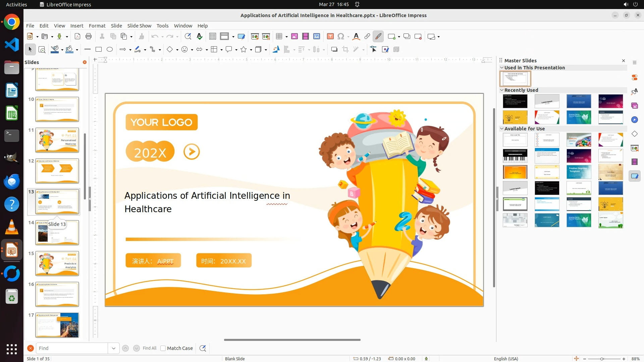Click the Print icon in toolbar

[x=89, y=37]
